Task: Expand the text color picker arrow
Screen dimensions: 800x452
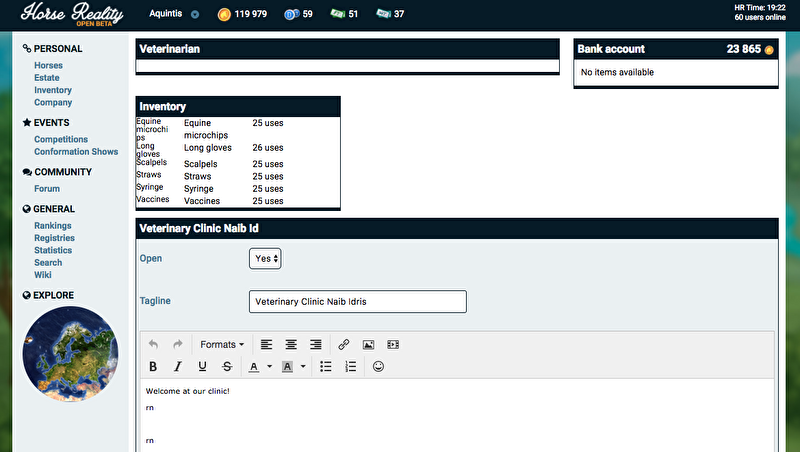Action: click(269, 367)
